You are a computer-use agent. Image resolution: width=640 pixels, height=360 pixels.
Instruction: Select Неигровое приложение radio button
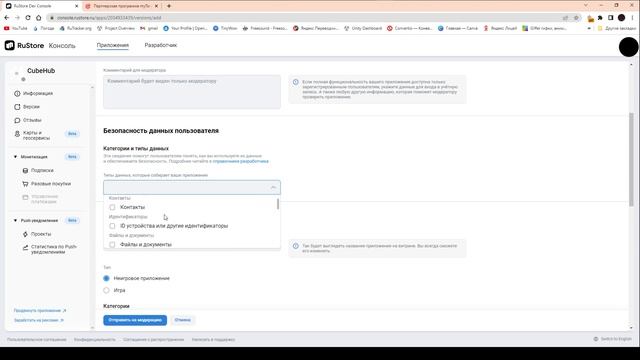pyautogui.click(x=107, y=278)
